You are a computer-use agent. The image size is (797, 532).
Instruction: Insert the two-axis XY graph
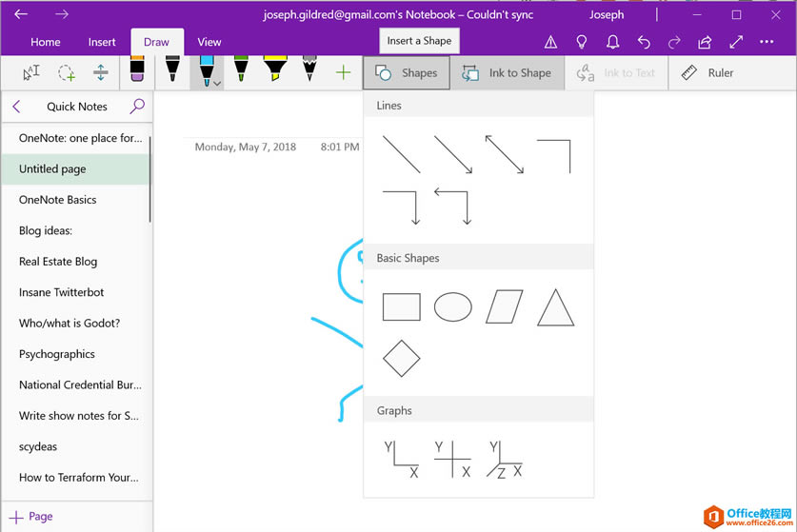point(401,460)
